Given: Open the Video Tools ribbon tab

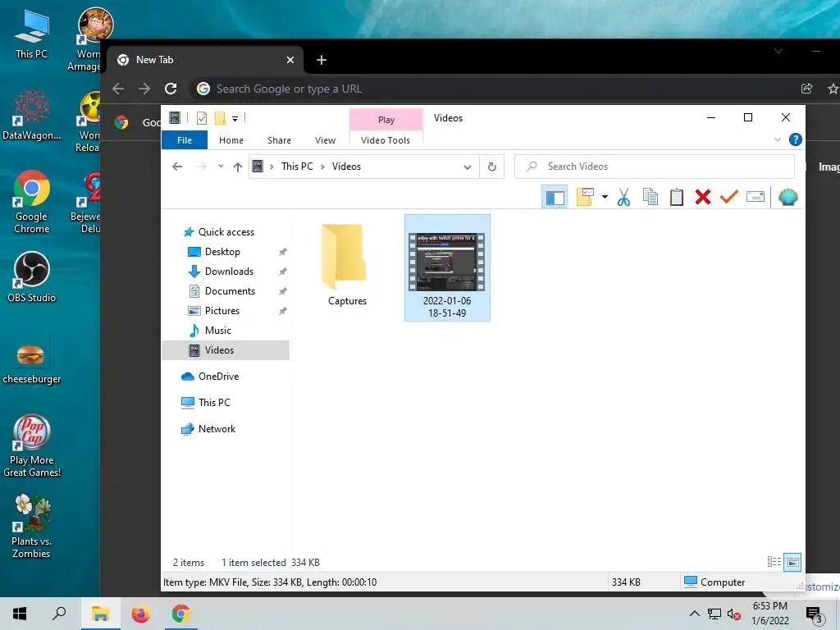Looking at the screenshot, I should click(386, 140).
